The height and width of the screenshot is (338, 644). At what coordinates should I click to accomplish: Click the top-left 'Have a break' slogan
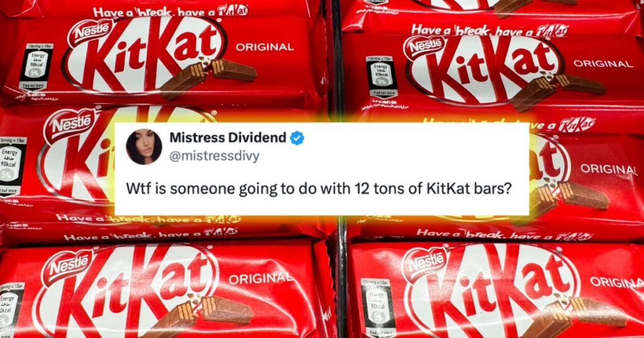coord(170,11)
